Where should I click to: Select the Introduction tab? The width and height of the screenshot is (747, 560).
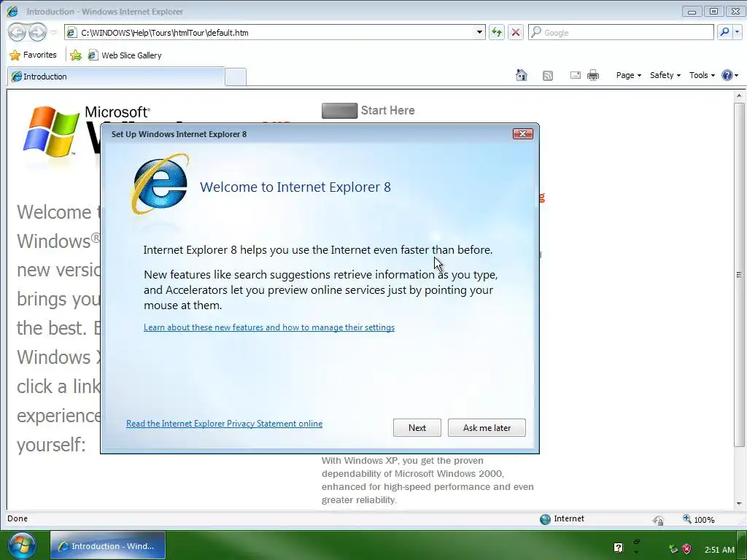(116, 77)
